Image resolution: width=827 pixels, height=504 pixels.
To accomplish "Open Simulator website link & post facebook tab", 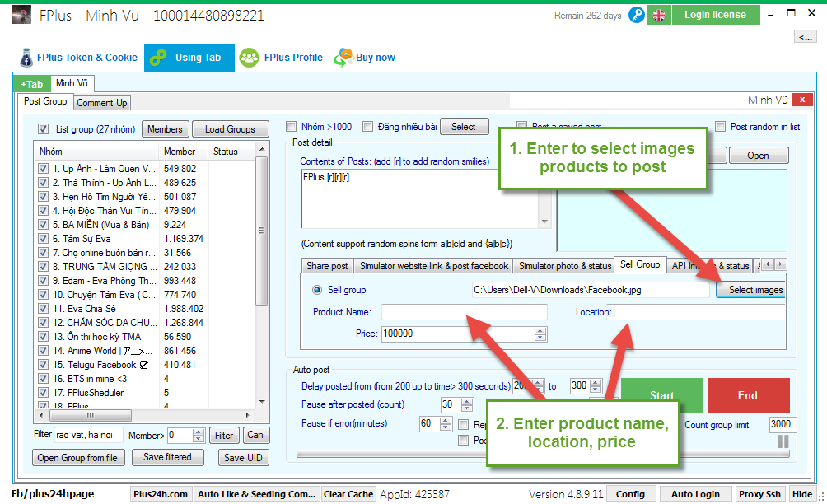I will 434,266.
